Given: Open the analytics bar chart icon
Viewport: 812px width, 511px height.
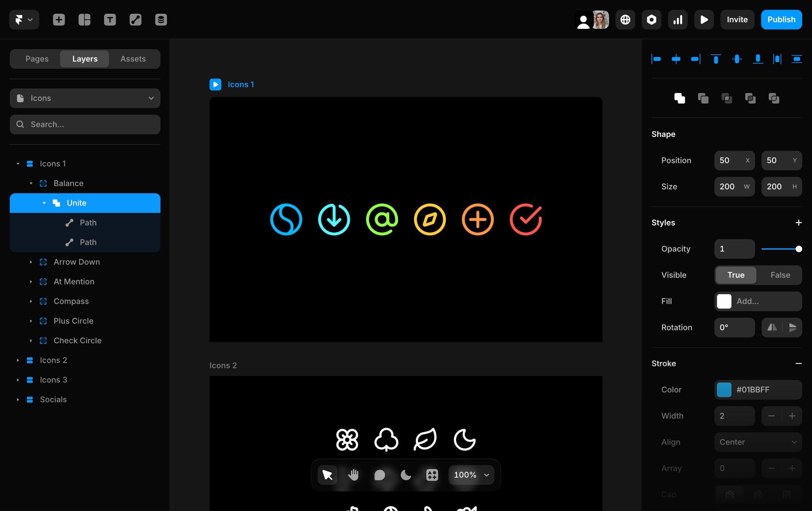Looking at the screenshot, I should point(677,20).
